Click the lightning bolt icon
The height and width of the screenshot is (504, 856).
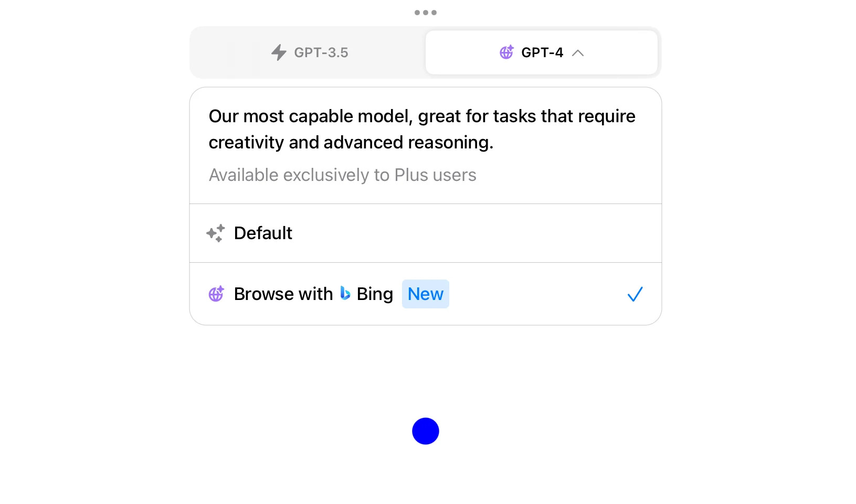[x=279, y=52]
